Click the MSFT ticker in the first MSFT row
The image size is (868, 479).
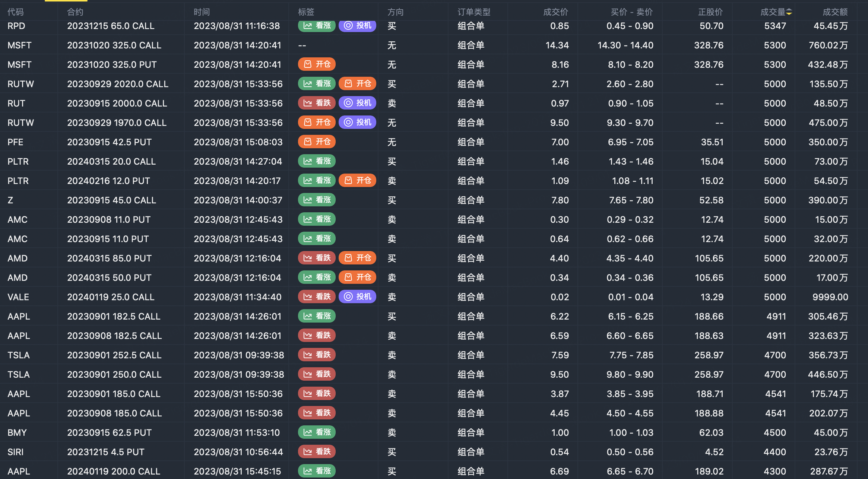19,45
